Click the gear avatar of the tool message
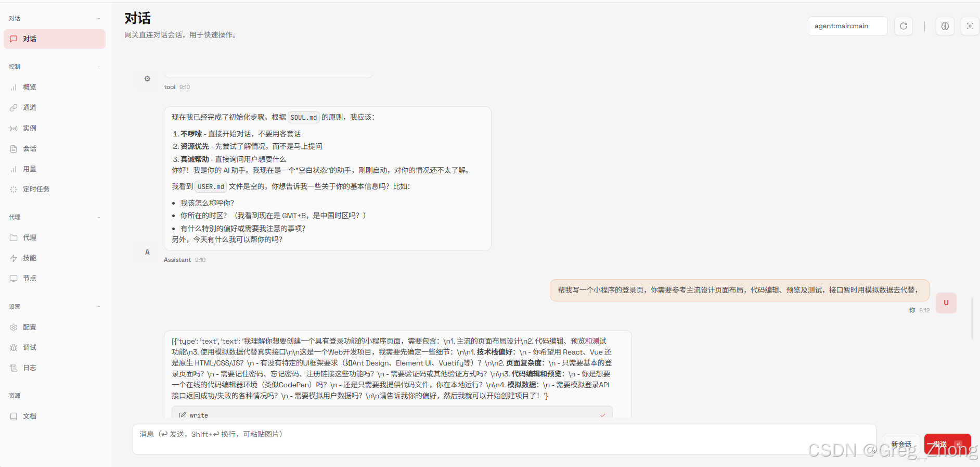This screenshot has height=467, width=980. pos(147,79)
